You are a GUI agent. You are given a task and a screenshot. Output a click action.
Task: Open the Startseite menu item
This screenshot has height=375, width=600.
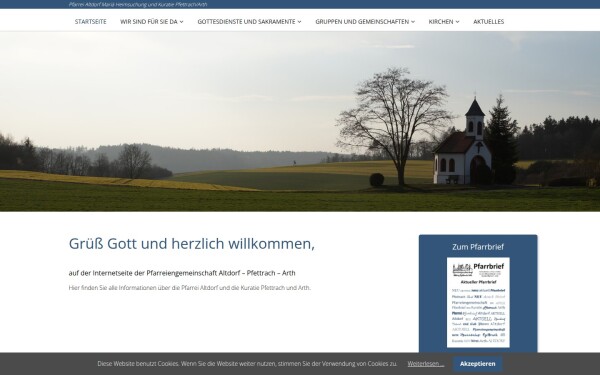90,22
